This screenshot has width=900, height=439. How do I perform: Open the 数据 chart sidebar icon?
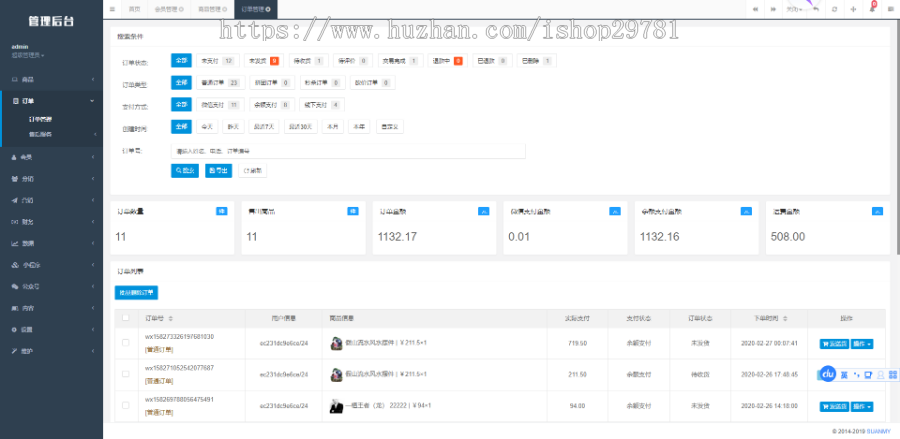coord(15,243)
